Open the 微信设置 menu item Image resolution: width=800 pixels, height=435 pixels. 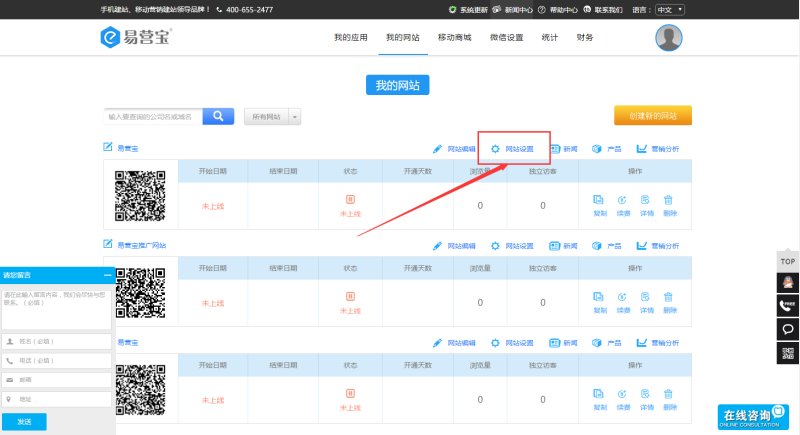pos(507,38)
